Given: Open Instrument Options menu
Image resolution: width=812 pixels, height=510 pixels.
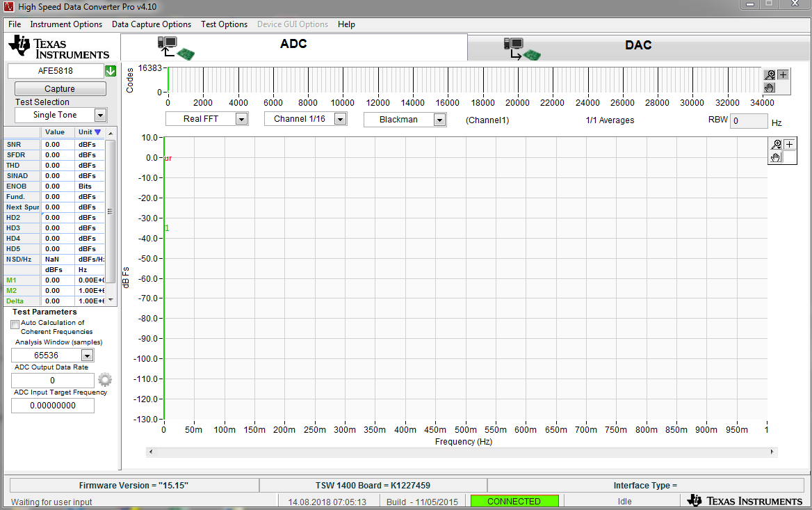Looking at the screenshot, I should click(66, 24).
